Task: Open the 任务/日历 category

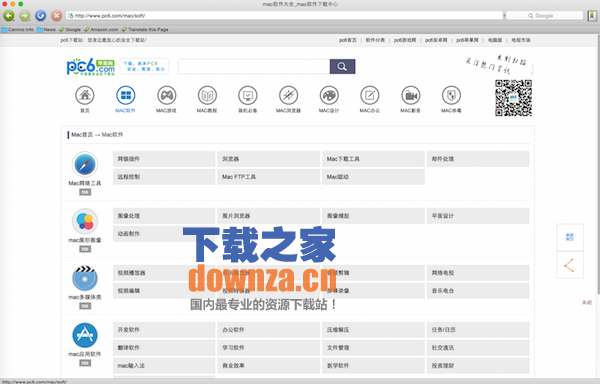Action: point(478,330)
